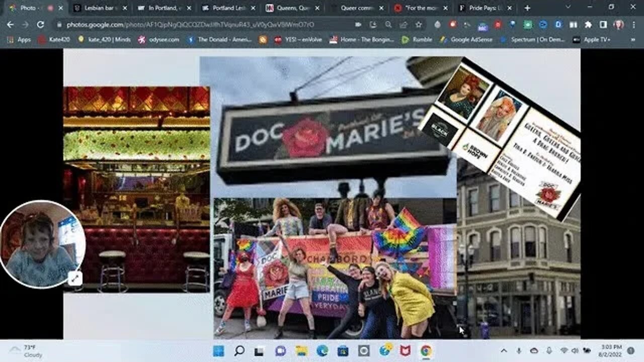Open the 'kate_420 | Minds' bookmark
The width and height of the screenshot is (644, 362).
(x=104, y=40)
